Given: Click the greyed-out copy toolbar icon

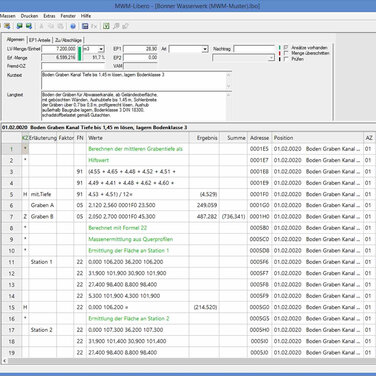Looking at the screenshot, I should coord(51,26).
